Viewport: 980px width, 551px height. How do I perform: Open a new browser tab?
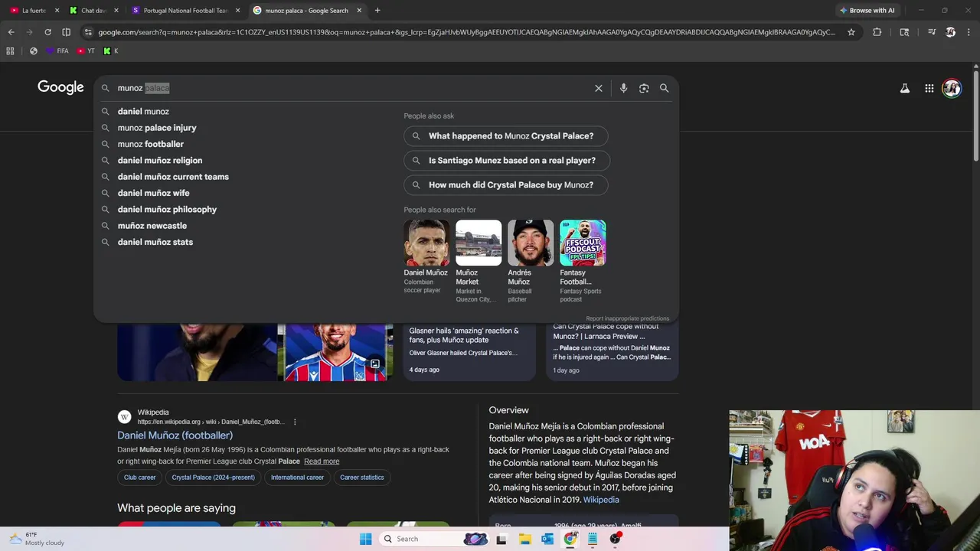pyautogui.click(x=377, y=11)
